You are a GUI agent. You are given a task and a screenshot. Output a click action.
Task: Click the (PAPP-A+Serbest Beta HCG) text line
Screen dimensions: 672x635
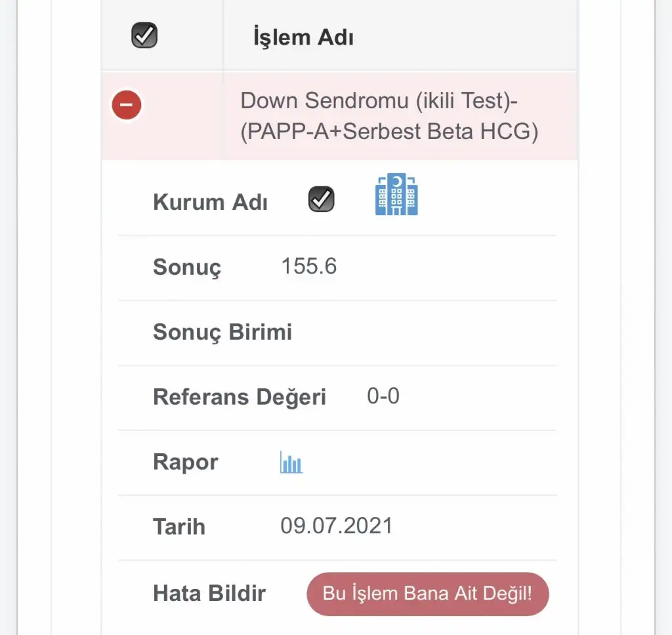(389, 133)
